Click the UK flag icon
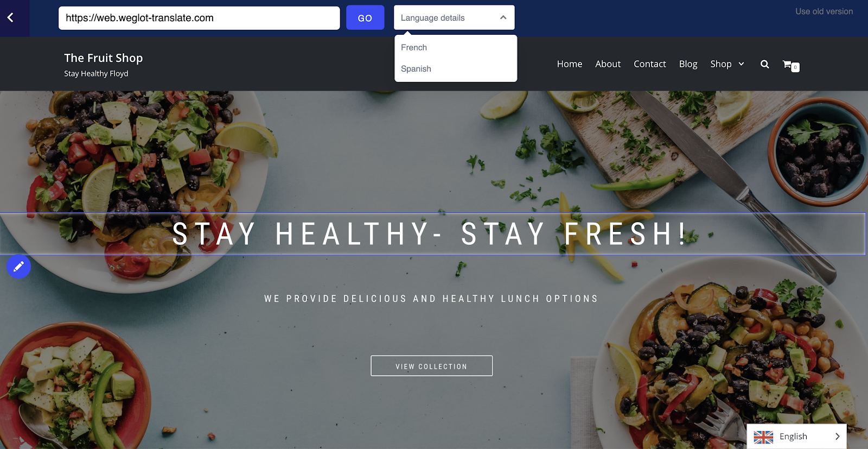Screen dimensions: 868x449 point(763,437)
